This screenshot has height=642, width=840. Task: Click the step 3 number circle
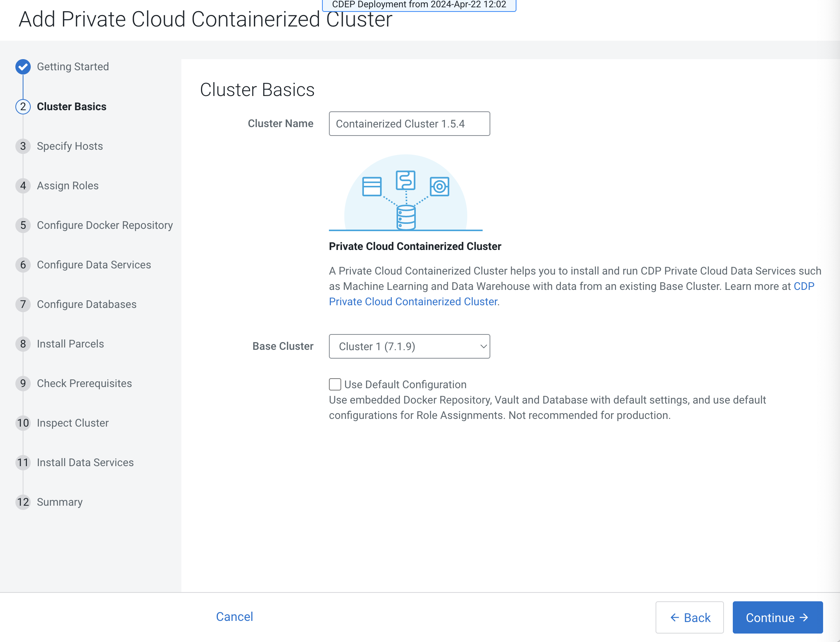(23, 146)
